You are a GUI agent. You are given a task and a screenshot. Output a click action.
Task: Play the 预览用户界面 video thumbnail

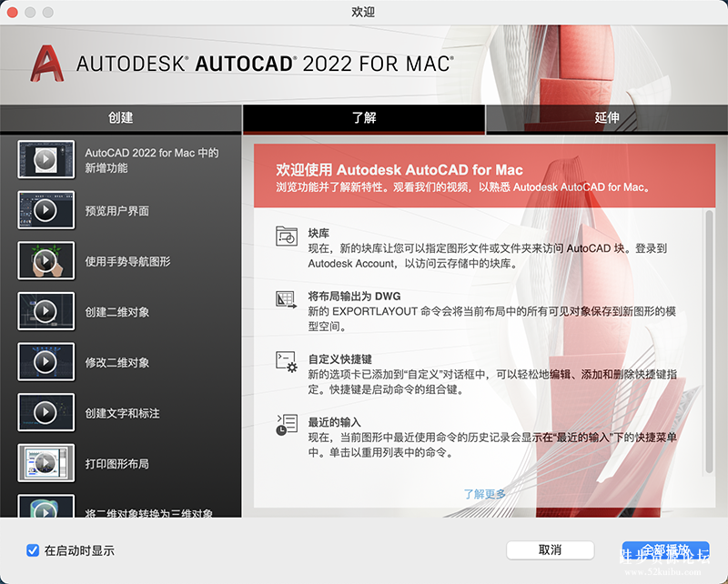coord(46,210)
